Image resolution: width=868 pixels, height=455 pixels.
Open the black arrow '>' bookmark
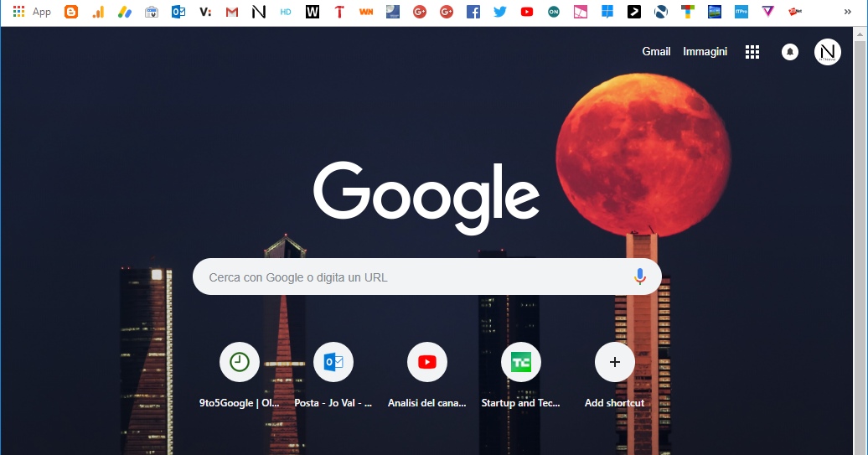634,12
